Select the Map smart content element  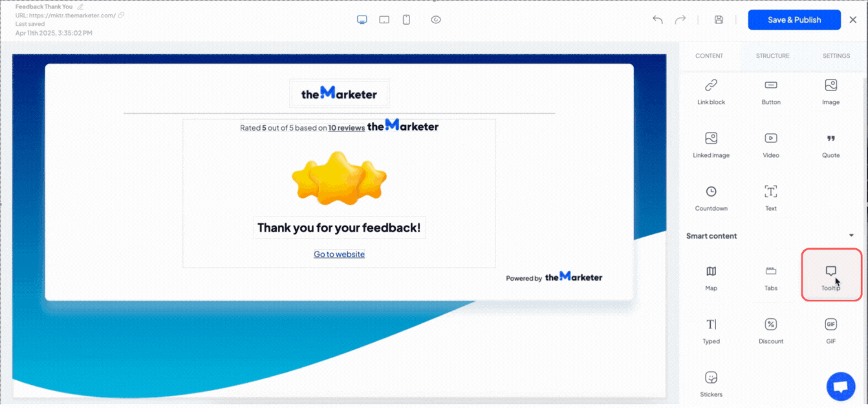(x=711, y=277)
